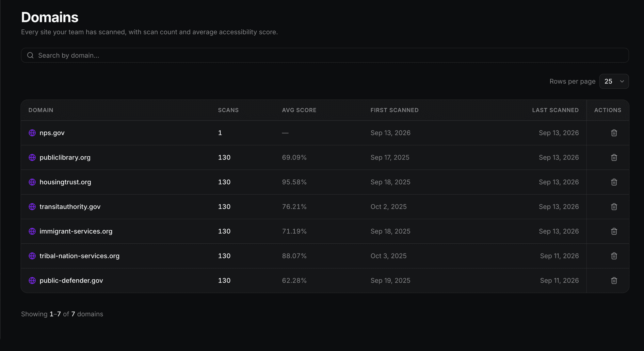Click the Sep 19, 2025 first scanned date
This screenshot has height=351, width=644.
pyautogui.click(x=390, y=280)
